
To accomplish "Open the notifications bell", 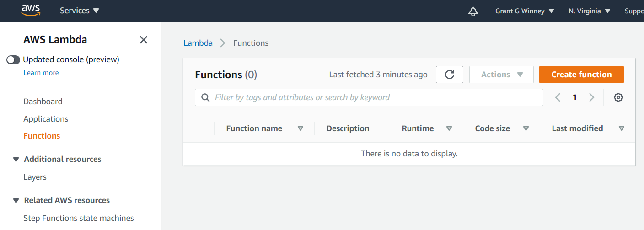I will (x=473, y=11).
